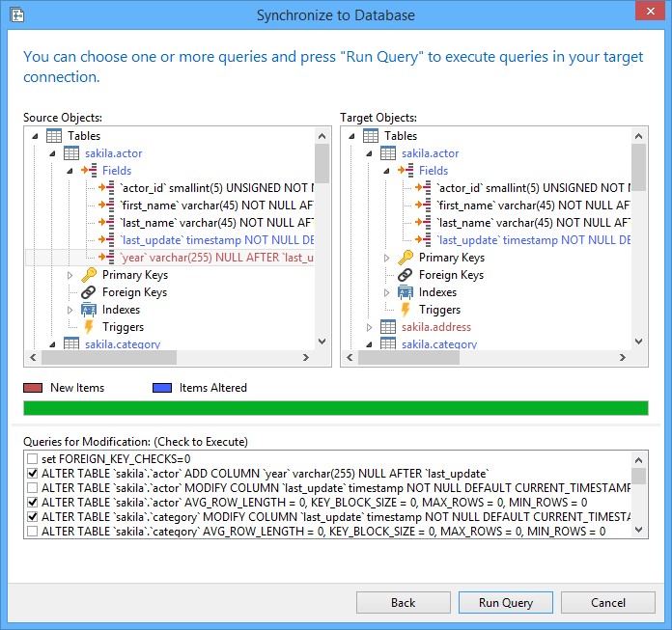Expand Primary Keys node in Source Objects
The height and width of the screenshot is (630, 672).
pyautogui.click(x=70, y=275)
